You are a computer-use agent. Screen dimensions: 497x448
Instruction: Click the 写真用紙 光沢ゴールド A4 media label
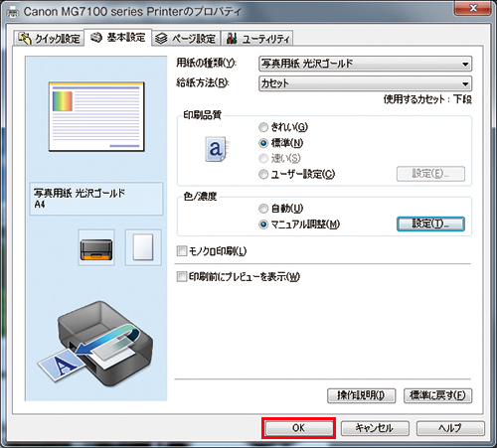point(96,199)
